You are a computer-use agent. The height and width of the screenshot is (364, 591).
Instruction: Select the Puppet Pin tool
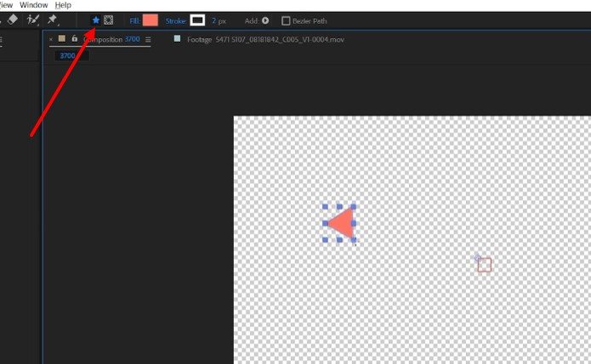(53, 20)
